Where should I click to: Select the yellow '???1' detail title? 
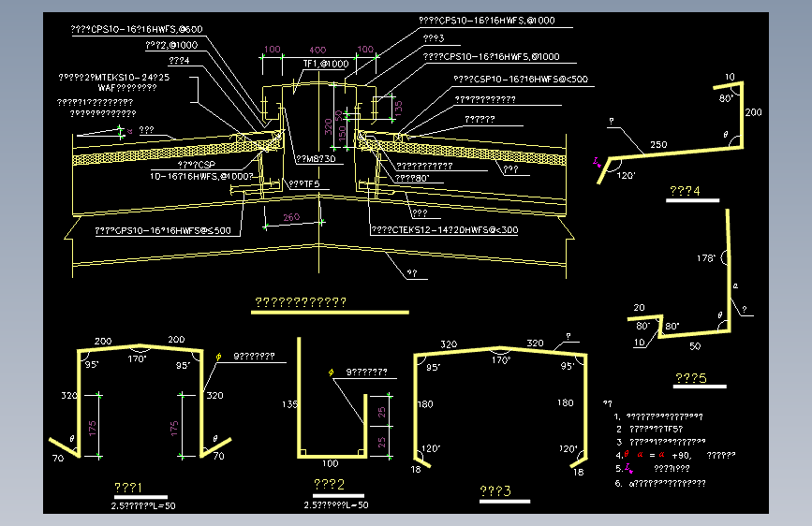point(128,488)
